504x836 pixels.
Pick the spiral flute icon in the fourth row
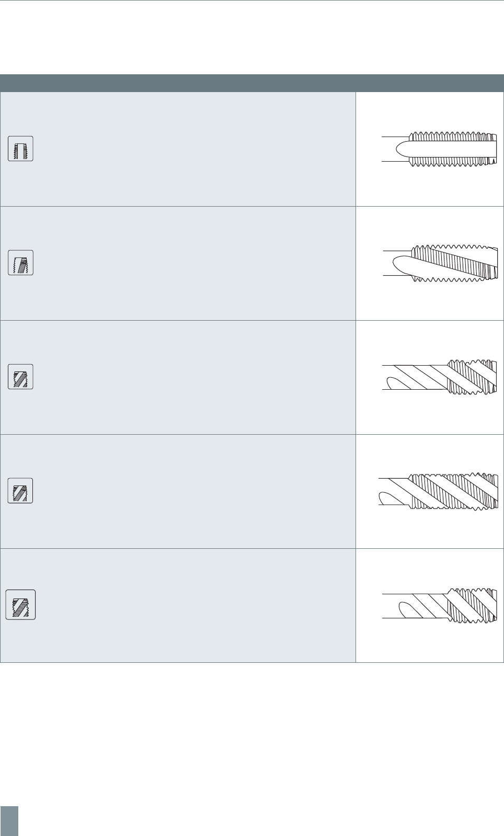[x=21, y=491]
